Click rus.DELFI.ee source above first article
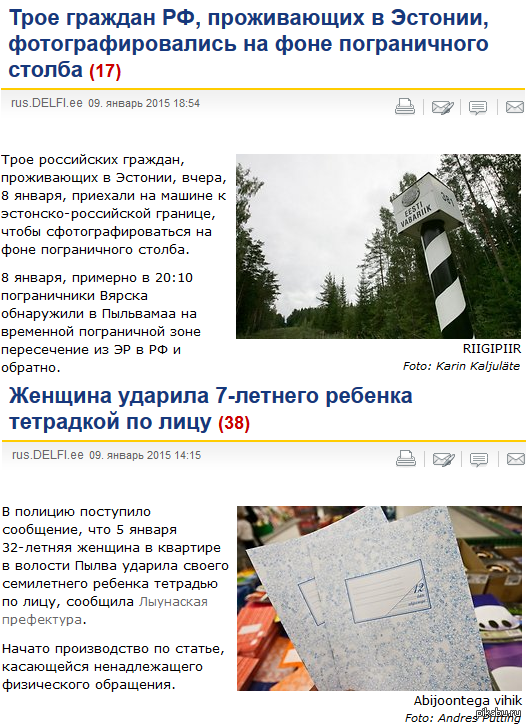 click(47, 103)
